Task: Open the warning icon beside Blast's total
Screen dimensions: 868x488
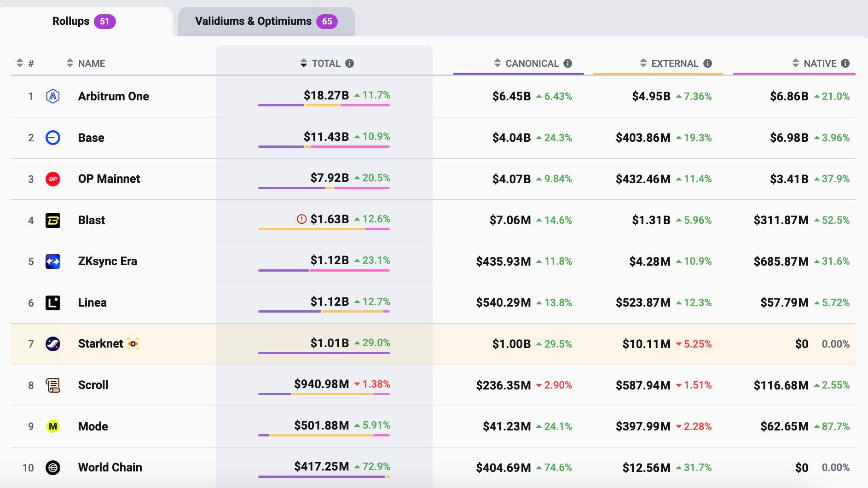Action: [301, 220]
